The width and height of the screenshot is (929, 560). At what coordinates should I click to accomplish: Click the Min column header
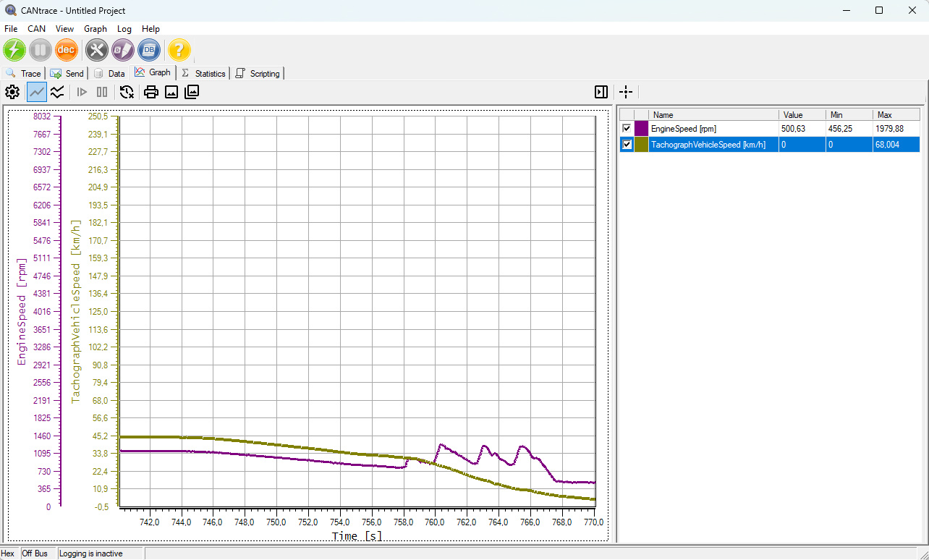(x=849, y=114)
